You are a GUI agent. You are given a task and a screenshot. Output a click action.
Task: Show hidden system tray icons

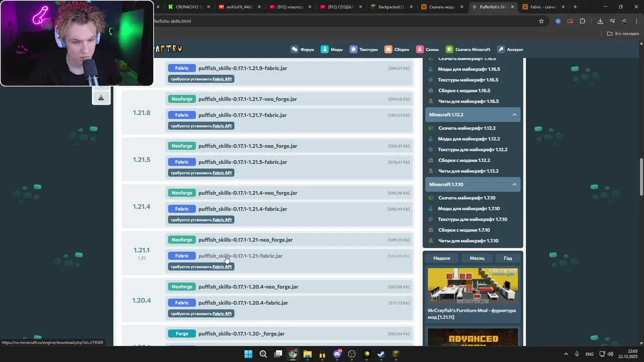click(x=566, y=354)
